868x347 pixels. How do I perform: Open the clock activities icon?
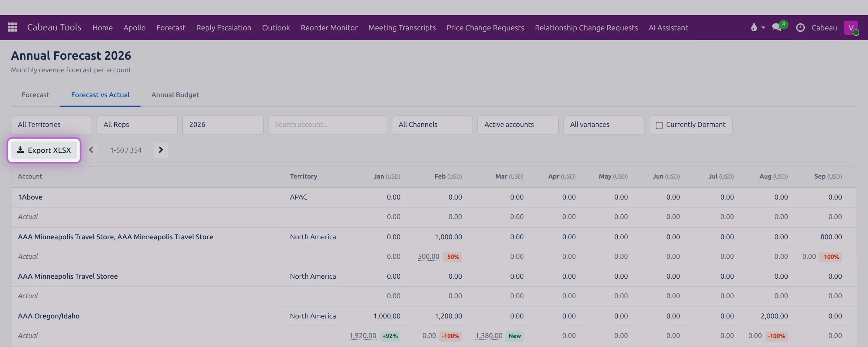[800, 27]
